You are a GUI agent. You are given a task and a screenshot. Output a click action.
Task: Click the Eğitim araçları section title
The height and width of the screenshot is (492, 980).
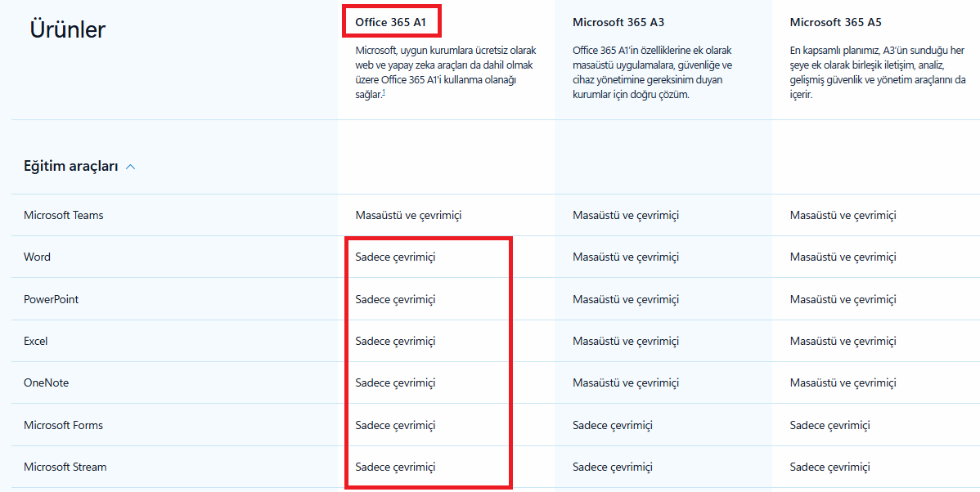70,167
